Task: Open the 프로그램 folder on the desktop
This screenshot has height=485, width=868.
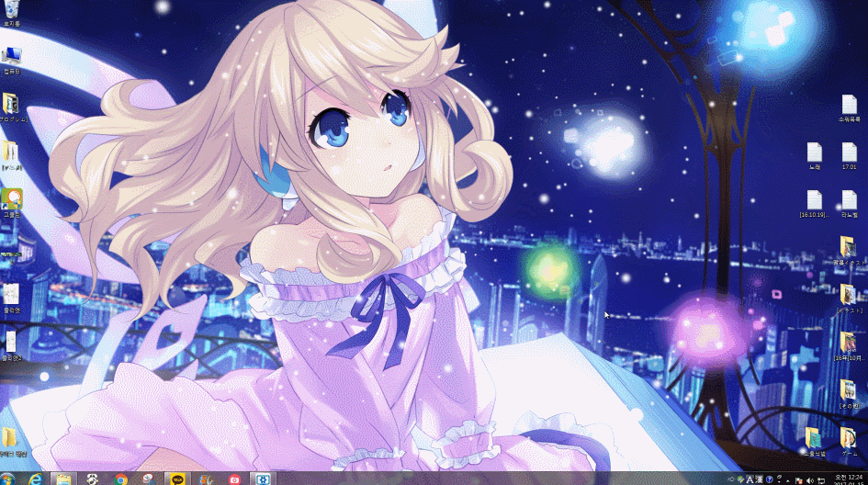Action: click(x=12, y=105)
